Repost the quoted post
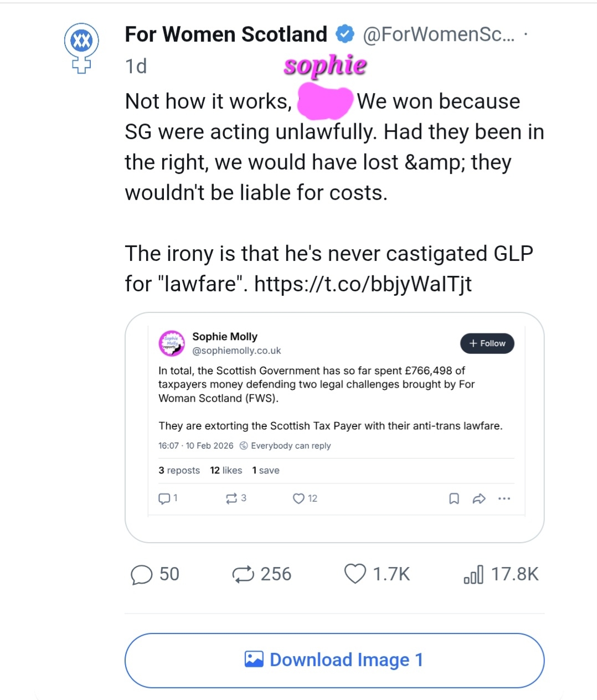Viewport: 597px width, 700px height. click(x=231, y=498)
